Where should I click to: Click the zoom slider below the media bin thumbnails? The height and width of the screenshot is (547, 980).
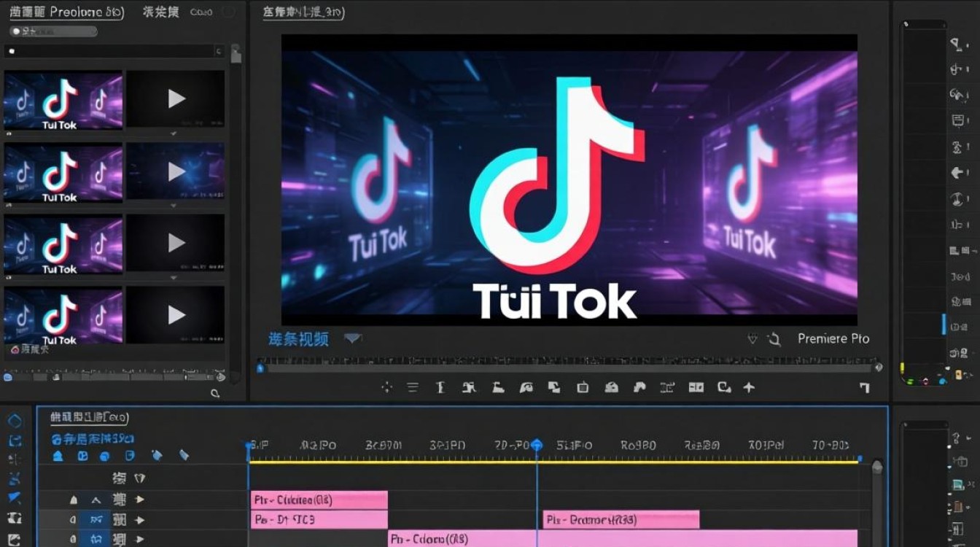coord(115,377)
